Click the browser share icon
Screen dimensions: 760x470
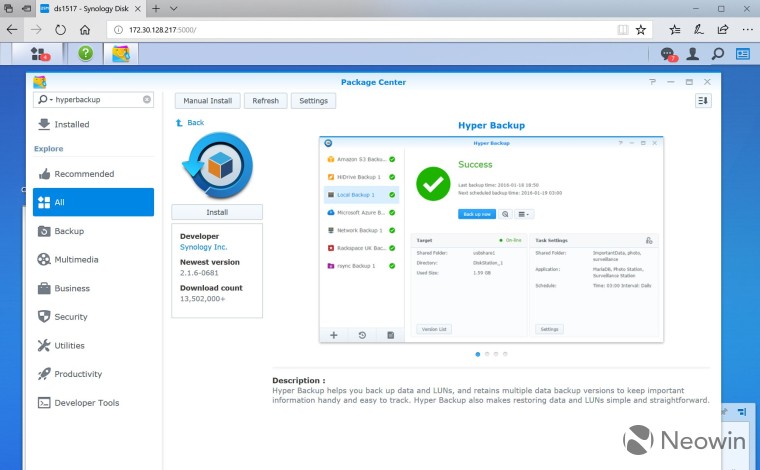tap(723, 30)
